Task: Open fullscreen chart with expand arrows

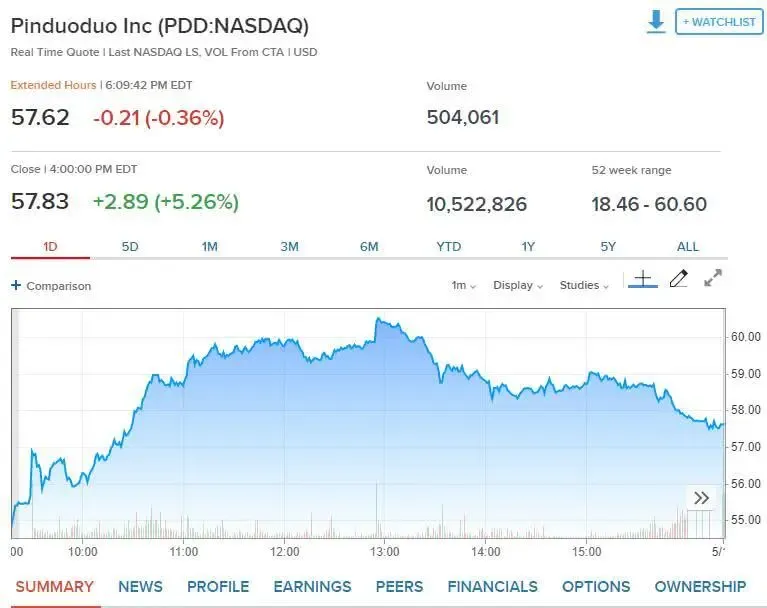Action: click(x=713, y=278)
